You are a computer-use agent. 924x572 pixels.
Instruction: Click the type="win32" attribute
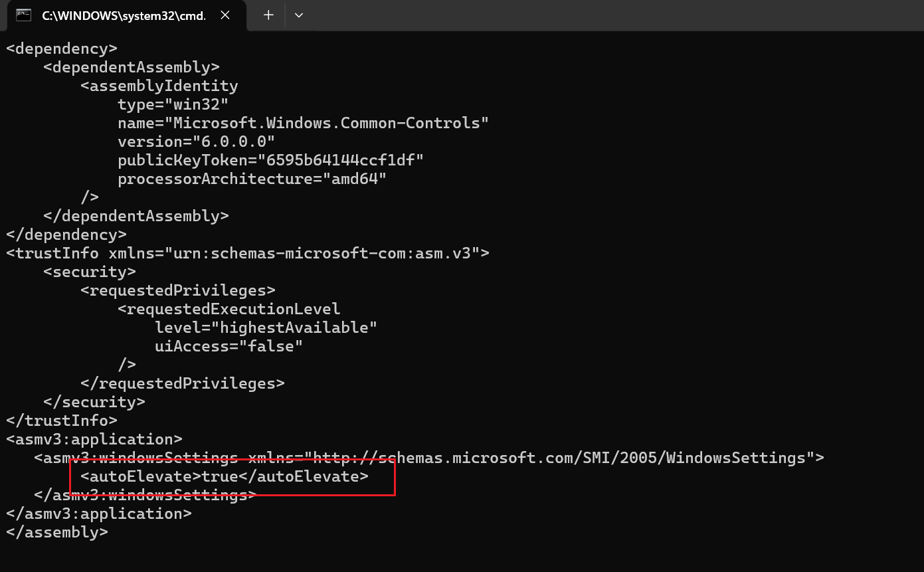[173, 104]
